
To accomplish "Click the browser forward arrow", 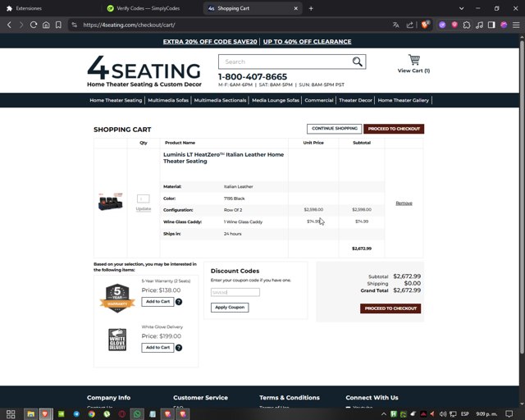I will (x=21, y=25).
